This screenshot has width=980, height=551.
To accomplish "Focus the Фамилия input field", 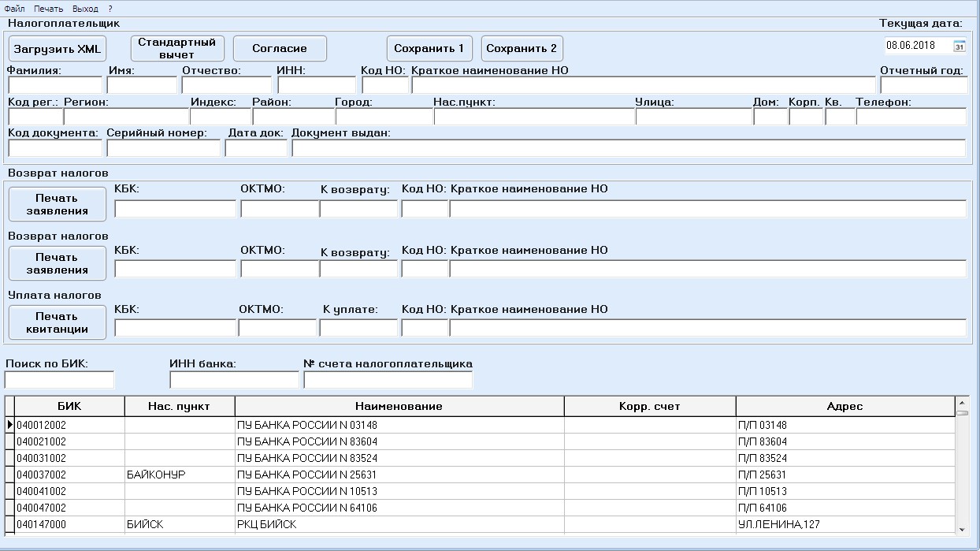I will pos(55,85).
